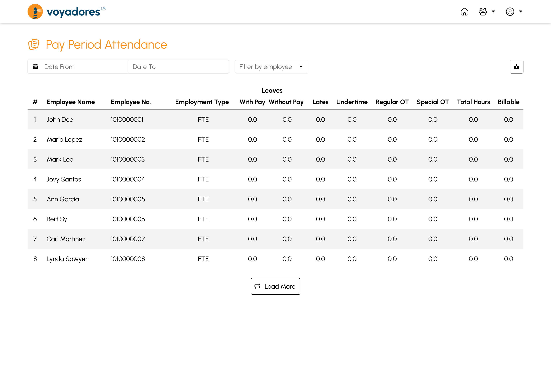Screen dimensions: 551x392
Task: Click the Billable column header
Action: pos(508,102)
